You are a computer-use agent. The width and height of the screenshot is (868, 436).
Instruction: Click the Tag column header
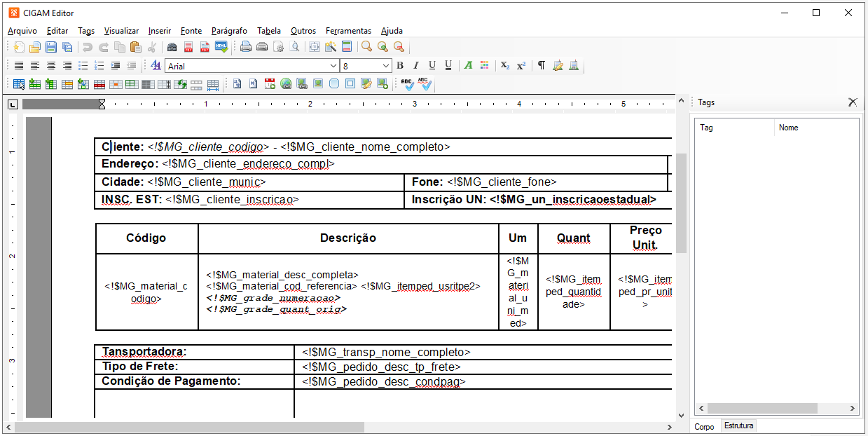[x=735, y=128]
